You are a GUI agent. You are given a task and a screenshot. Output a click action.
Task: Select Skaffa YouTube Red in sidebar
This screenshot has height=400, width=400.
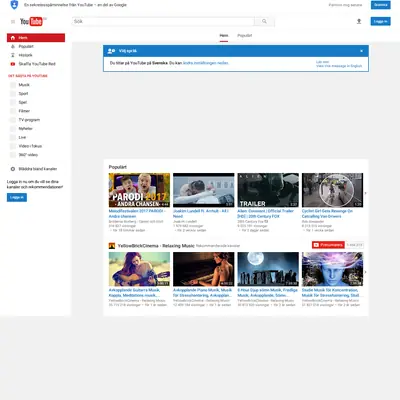point(36,64)
